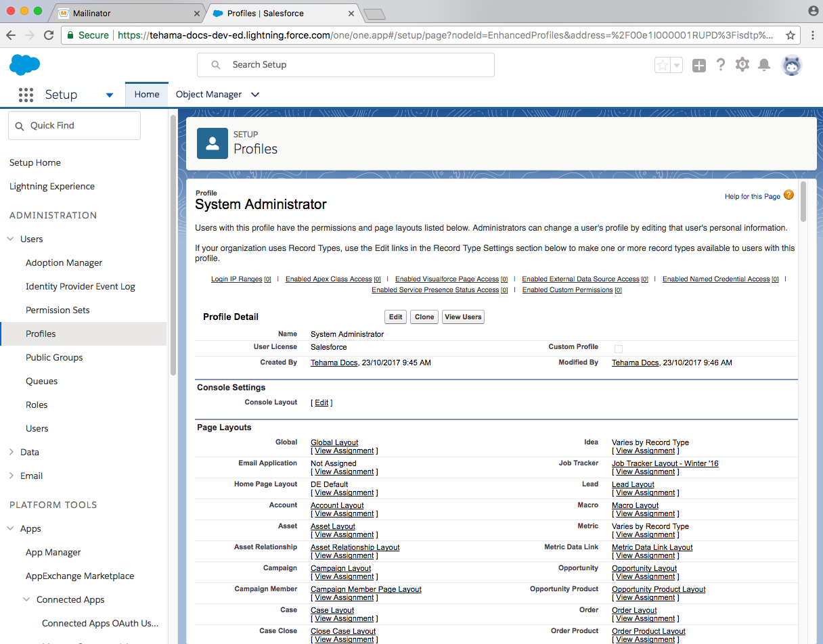This screenshot has width=823, height=644.
Task: Click the Search Setup field
Action: (x=346, y=65)
